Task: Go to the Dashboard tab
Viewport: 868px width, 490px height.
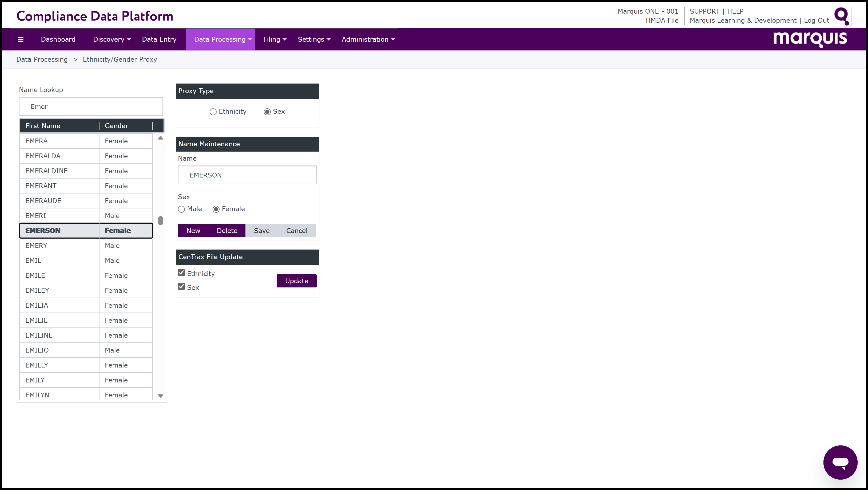Action: click(58, 39)
